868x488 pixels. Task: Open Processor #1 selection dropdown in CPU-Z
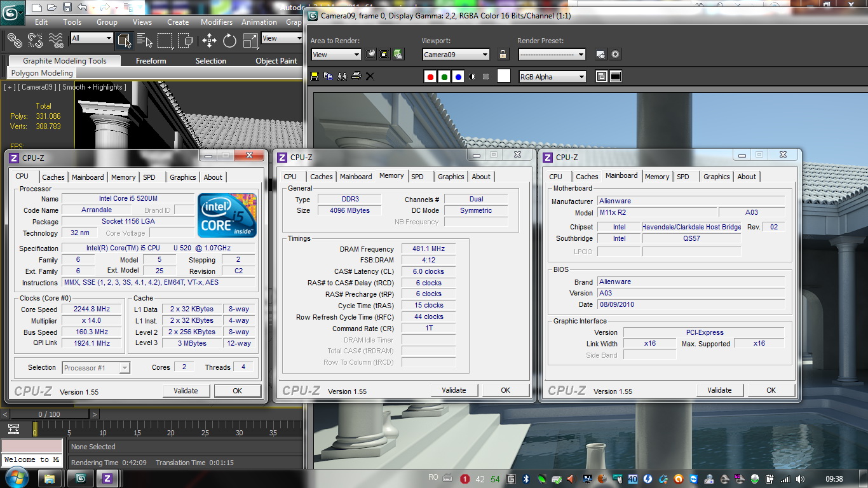(x=96, y=368)
